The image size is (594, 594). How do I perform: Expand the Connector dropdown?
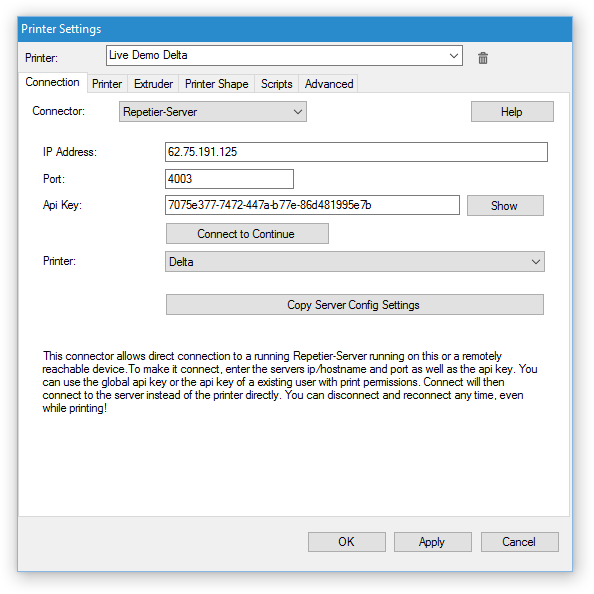[x=213, y=111]
